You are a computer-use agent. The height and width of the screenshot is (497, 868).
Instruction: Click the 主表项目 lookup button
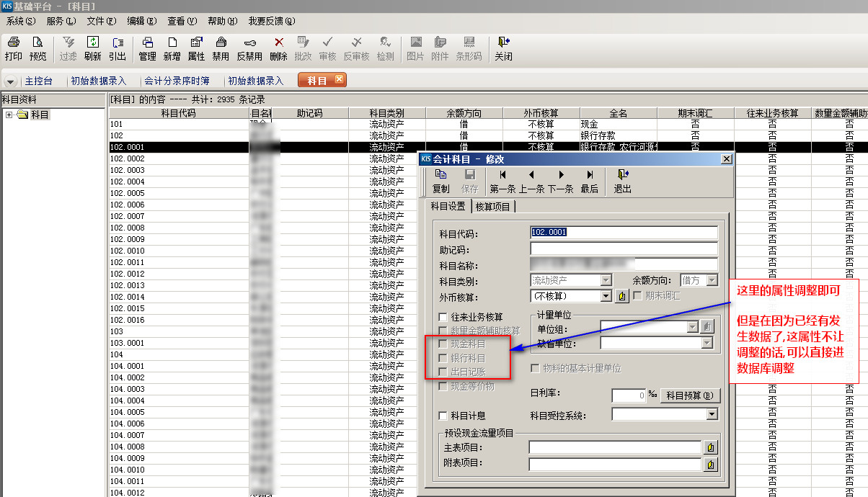tap(711, 447)
